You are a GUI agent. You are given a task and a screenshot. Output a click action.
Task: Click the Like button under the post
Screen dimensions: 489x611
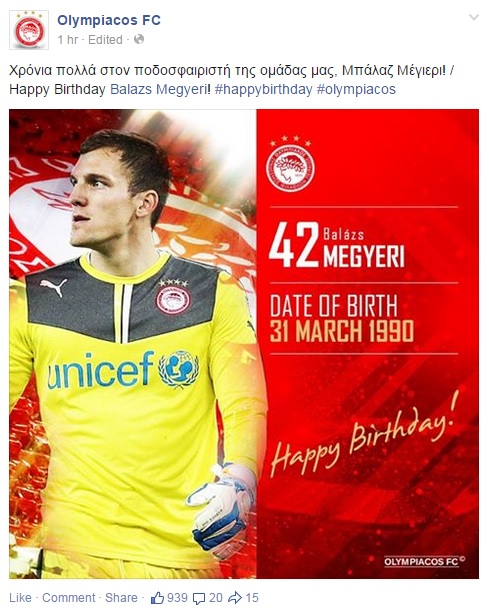pos(20,598)
